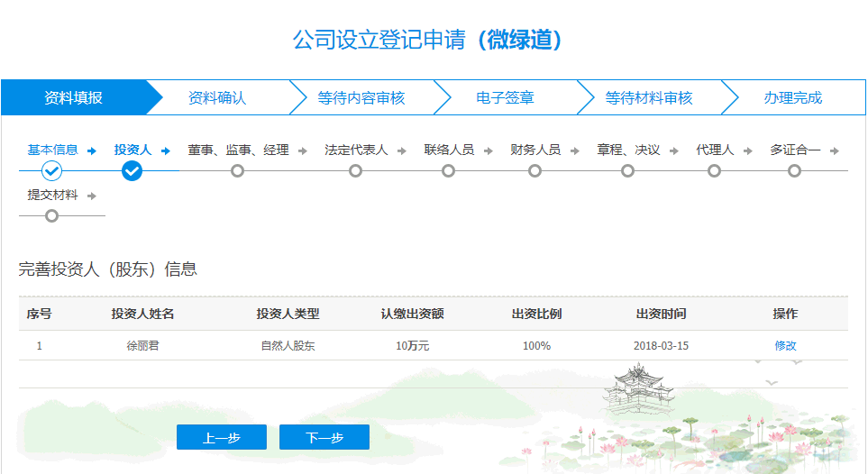Click the row number 1 cell
The height and width of the screenshot is (474, 868).
[x=40, y=345]
